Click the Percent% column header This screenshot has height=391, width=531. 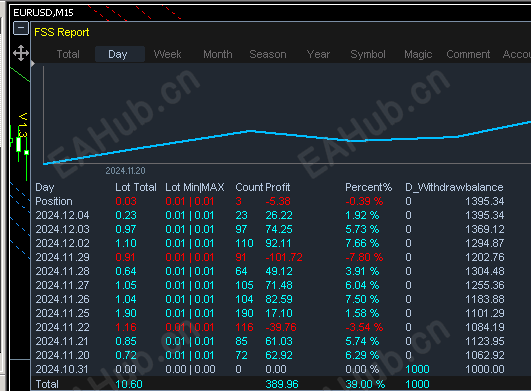pos(368,187)
